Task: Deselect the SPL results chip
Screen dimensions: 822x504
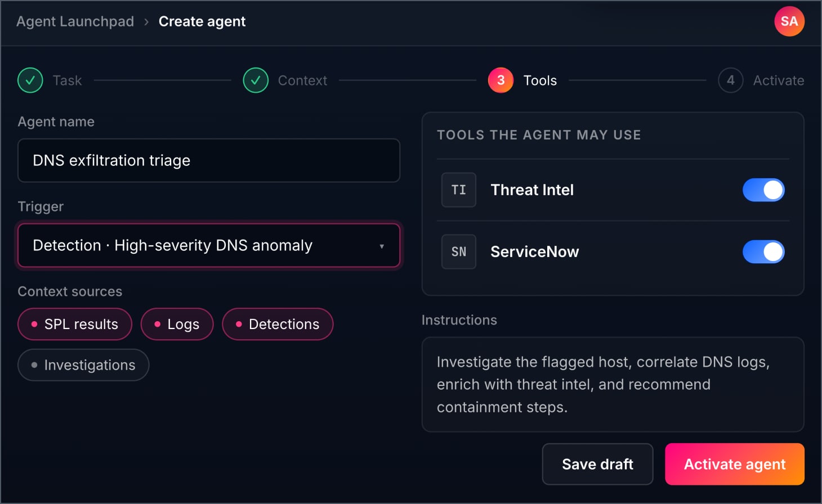Action: 75,324
